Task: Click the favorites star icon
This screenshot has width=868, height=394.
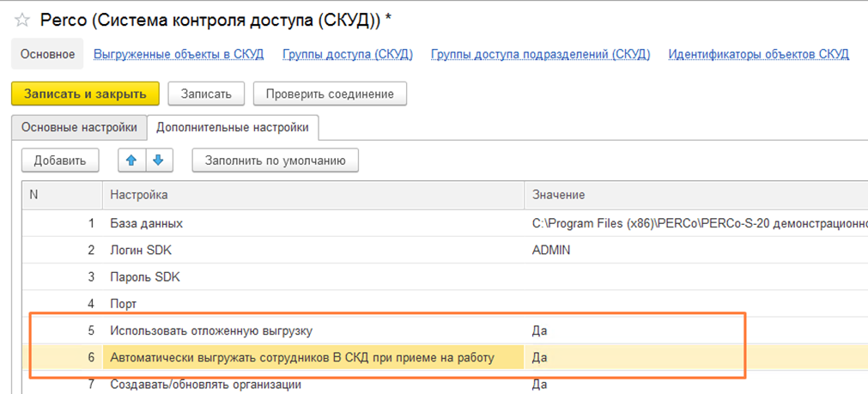Action: (22, 19)
